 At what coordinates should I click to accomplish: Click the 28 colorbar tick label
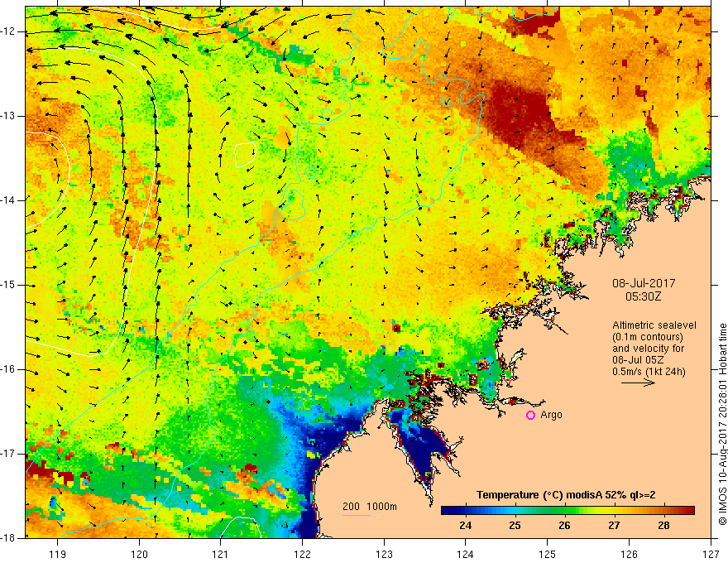663,526
